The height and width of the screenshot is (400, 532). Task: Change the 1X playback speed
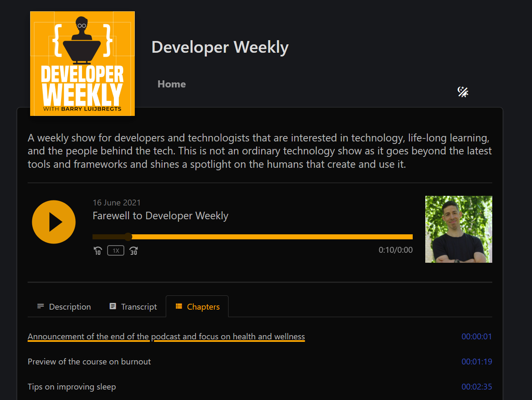pyautogui.click(x=116, y=251)
